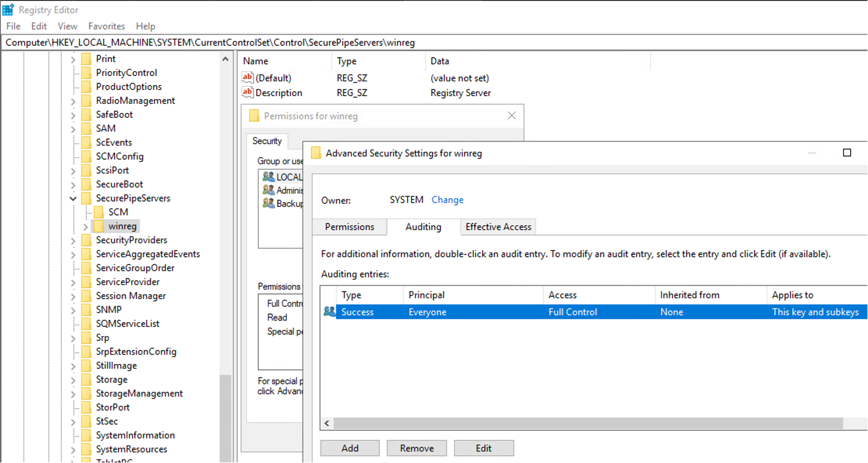
Task: Switch to the Permissions tab
Action: [x=349, y=227]
